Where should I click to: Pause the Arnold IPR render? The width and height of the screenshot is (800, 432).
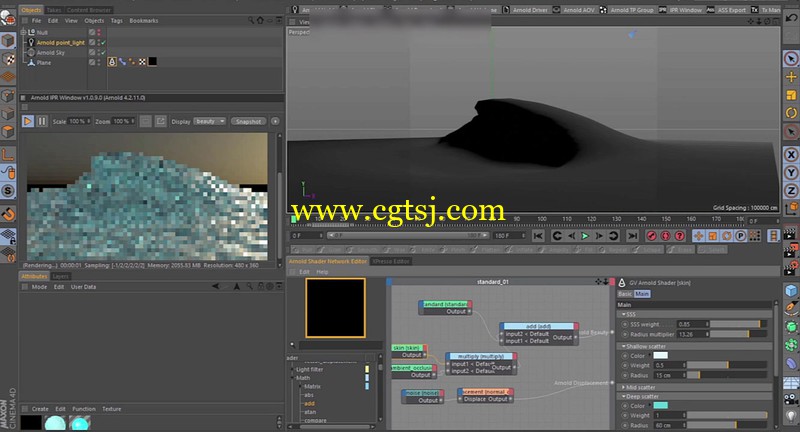42,121
